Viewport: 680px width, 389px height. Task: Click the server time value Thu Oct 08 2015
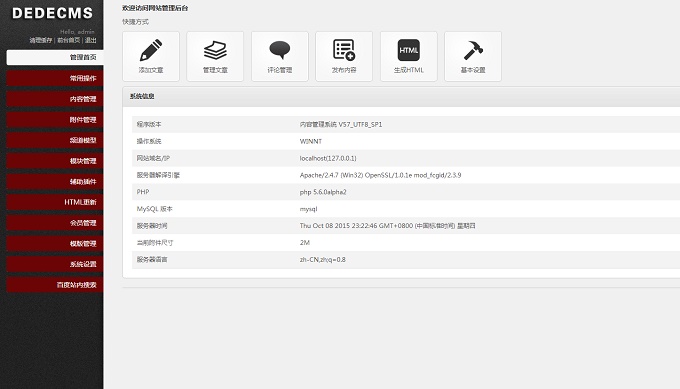pos(387,226)
